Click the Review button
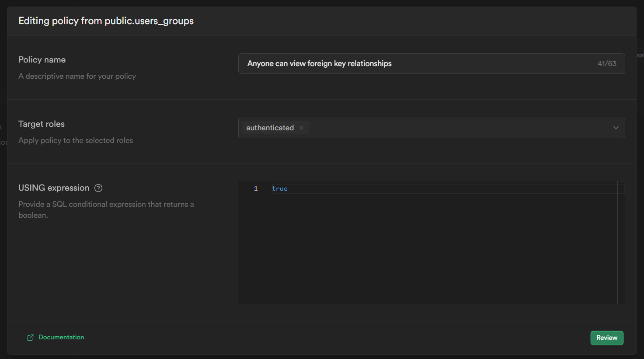The width and height of the screenshot is (644, 359). [606, 338]
